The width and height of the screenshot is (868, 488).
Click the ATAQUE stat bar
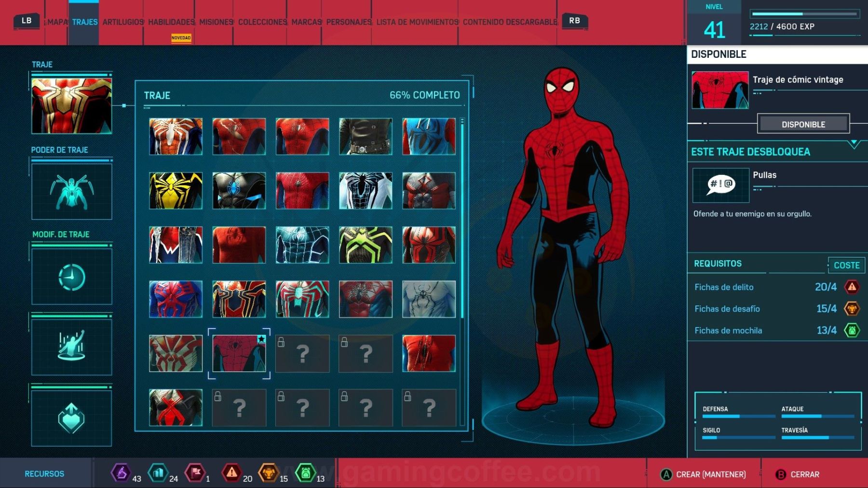pos(817,416)
